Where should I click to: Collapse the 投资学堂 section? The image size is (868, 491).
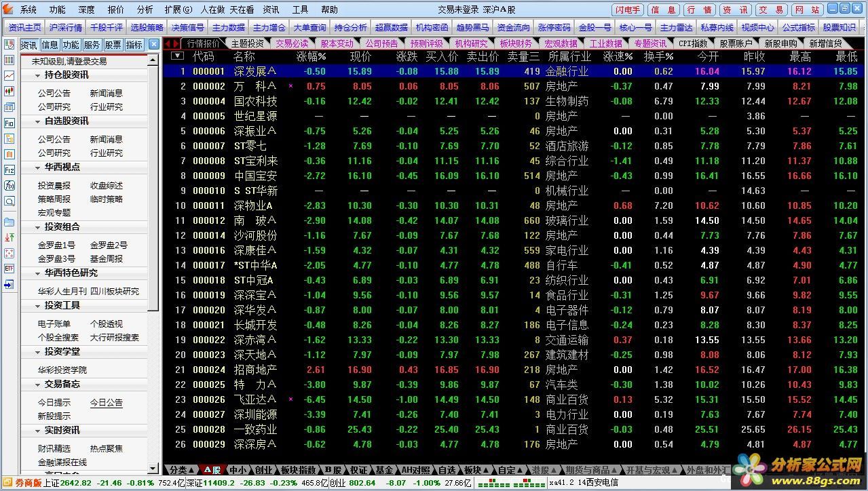pos(38,352)
